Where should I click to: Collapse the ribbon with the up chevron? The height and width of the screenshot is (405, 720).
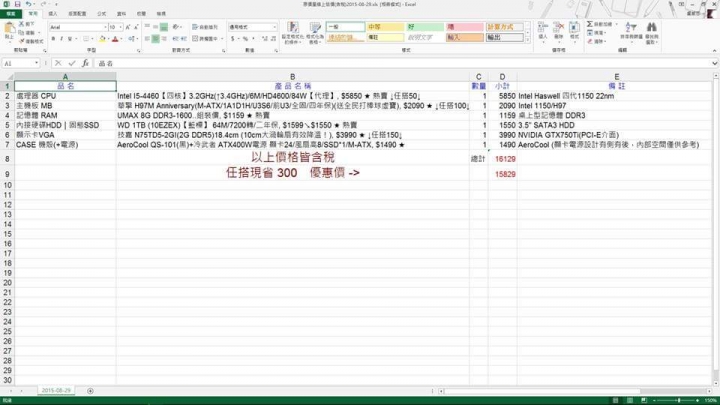click(714, 51)
